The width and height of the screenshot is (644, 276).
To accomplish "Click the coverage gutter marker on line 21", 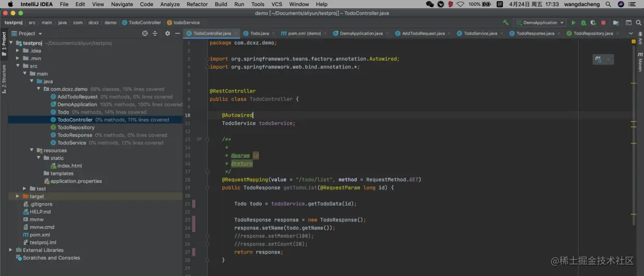I will [194, 204].
